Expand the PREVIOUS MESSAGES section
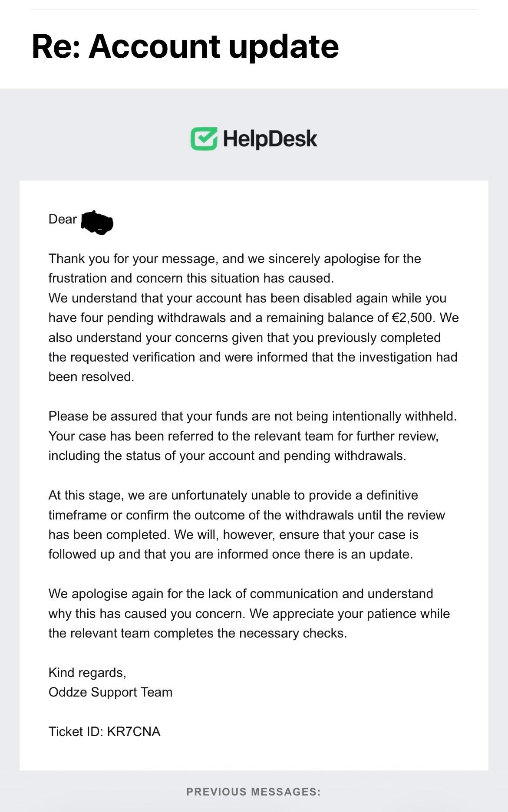Viewport: 508px width, 812px height. pos(254,792)
